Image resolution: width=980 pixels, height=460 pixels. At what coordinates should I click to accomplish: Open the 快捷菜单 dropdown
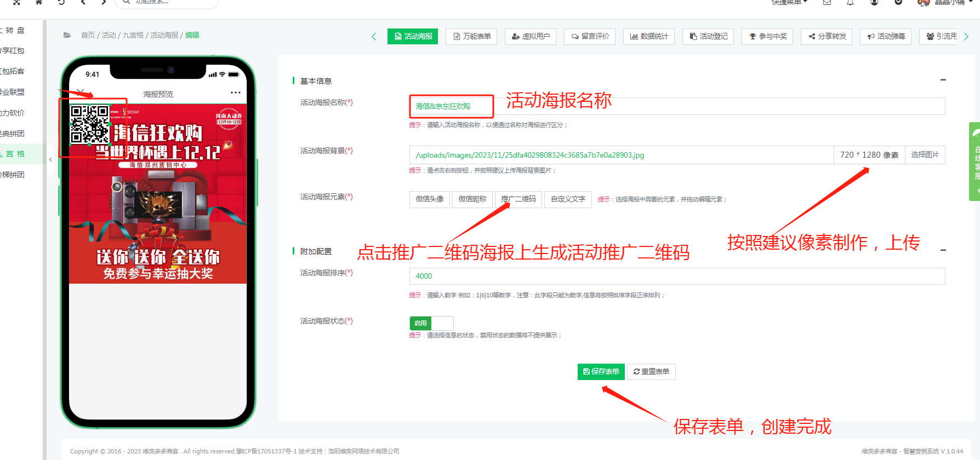[x=789, y=2]
